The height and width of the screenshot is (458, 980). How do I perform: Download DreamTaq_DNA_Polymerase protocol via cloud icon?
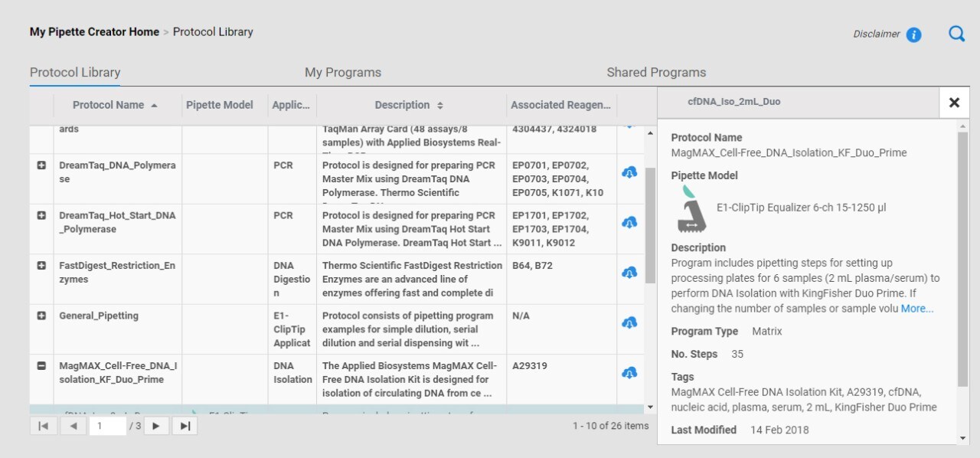pyautogui.click(x=629, y=172)
